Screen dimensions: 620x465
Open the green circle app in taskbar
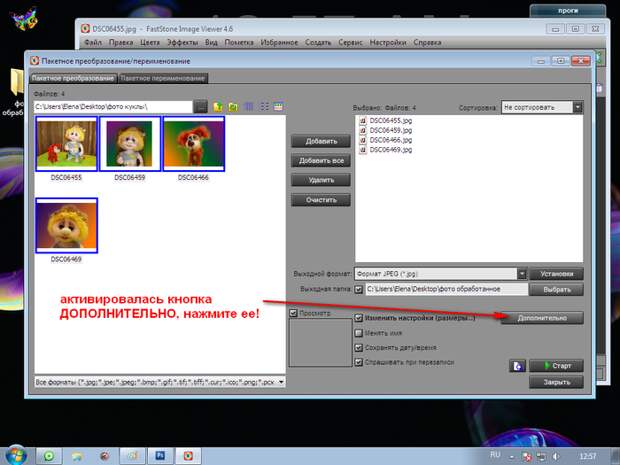pyautogui.click(x=49, y=456)
